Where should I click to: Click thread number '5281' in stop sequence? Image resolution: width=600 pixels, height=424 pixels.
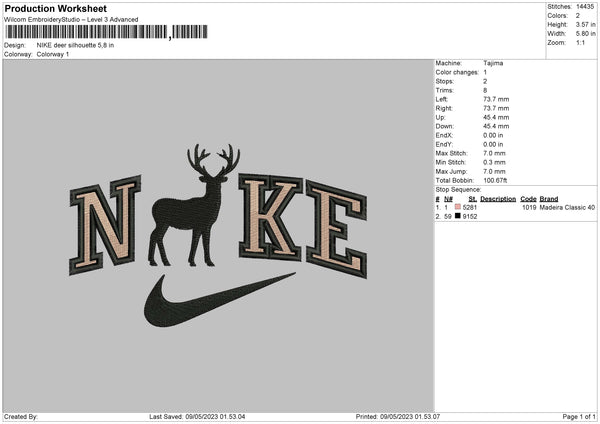(x=470, y=207)
